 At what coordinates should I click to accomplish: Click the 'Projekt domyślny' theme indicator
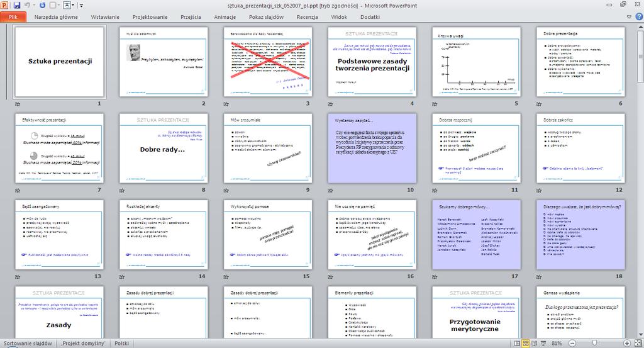pos(84,343)
